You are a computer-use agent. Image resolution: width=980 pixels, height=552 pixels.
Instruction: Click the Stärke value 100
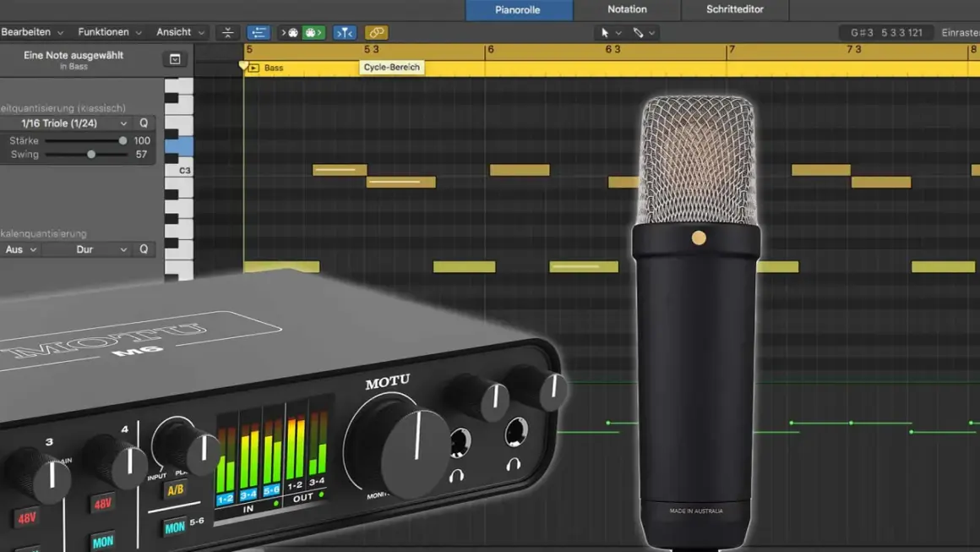pos(142,140)
